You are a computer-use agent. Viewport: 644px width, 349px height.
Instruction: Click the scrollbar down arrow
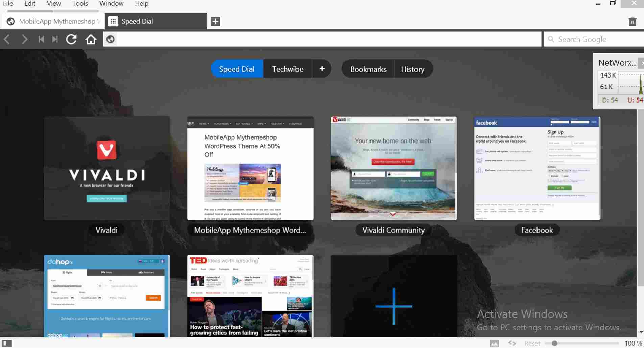point(641,332)
